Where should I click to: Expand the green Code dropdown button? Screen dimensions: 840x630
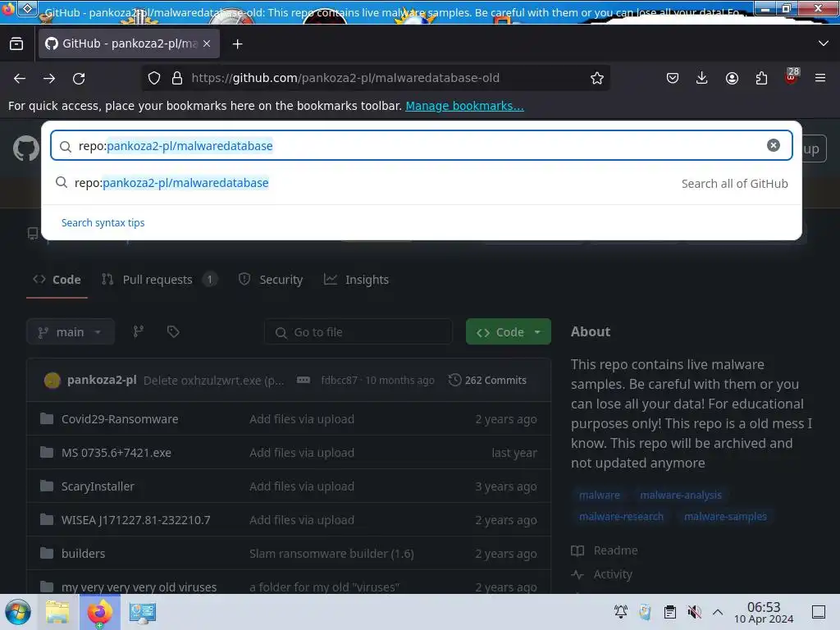509,332
